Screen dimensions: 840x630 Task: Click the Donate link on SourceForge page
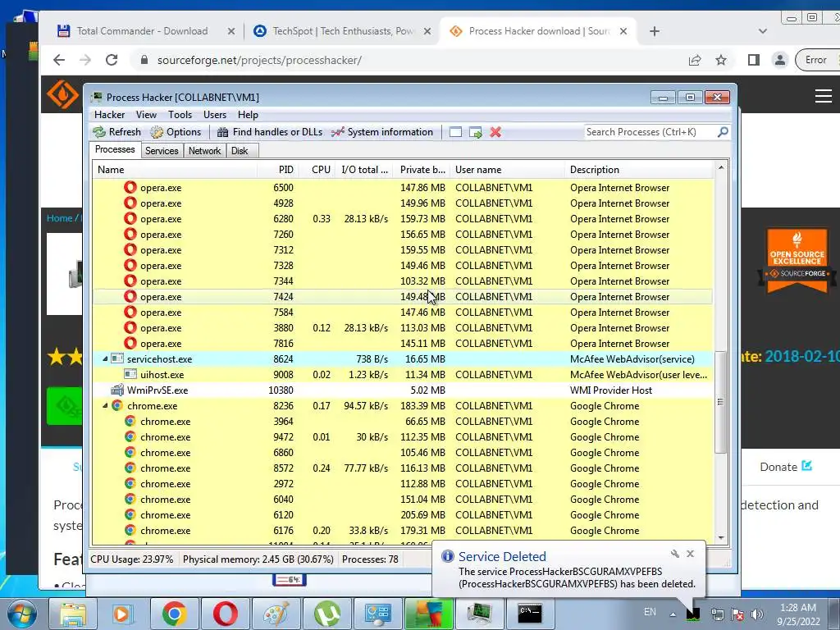click(786, 467)
